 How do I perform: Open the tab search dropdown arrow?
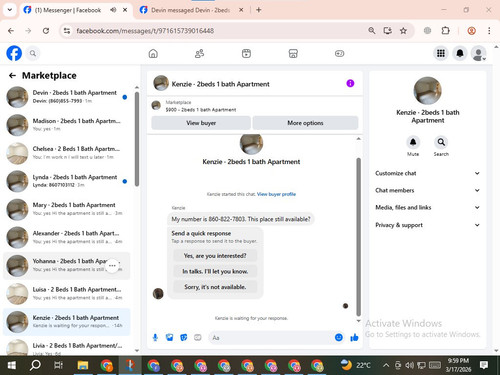tap(10, 10)
